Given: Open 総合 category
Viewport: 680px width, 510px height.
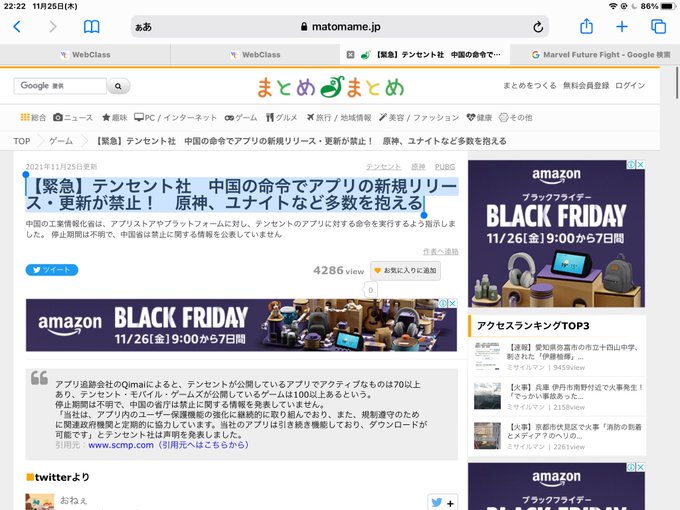Looking at the screenshot, I should coord(33,118).
